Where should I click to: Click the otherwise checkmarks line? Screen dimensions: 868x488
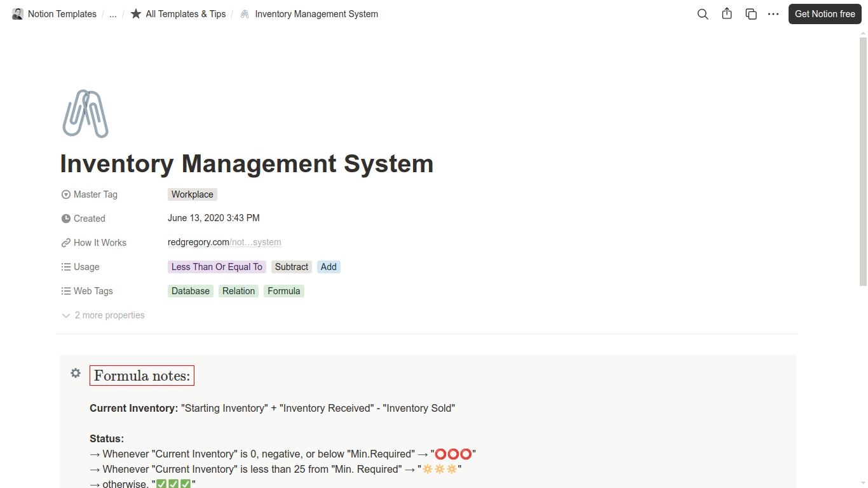pos(143,484)
